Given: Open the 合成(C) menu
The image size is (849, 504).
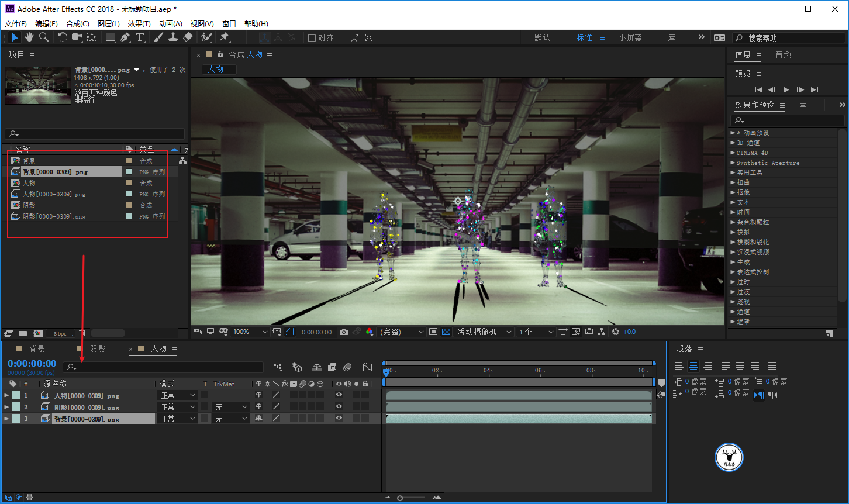Looking at the screenshot, I should (x=78, y=24).
